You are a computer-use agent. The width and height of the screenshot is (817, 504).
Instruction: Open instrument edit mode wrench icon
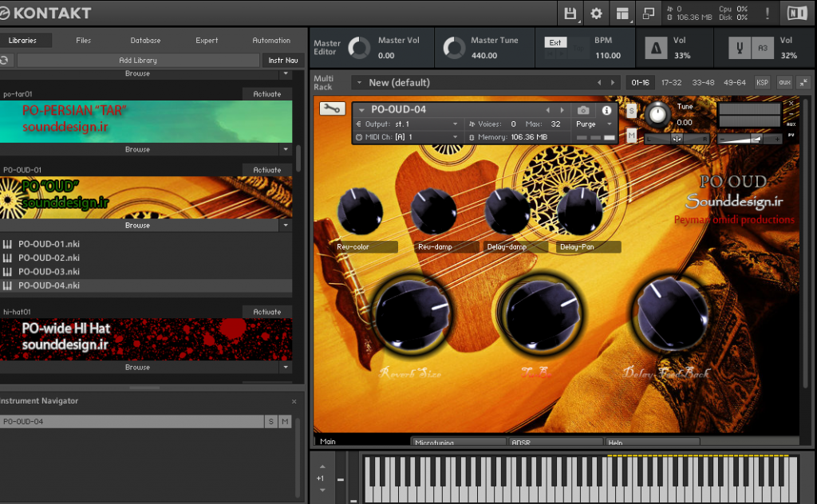pos(332,108)
